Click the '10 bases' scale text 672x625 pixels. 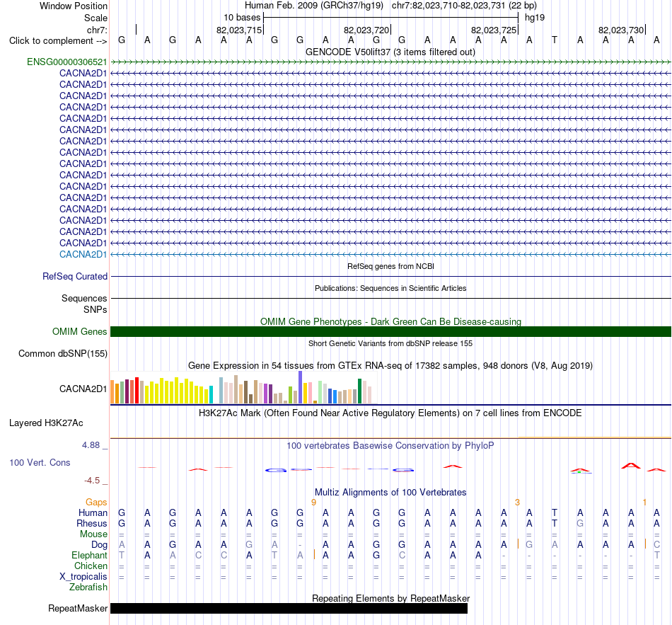(x=242, y=18)
